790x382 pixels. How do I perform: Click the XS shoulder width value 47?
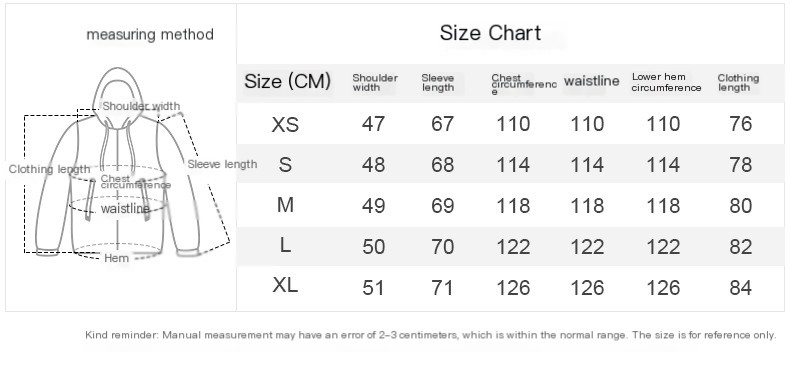(373, 124)
